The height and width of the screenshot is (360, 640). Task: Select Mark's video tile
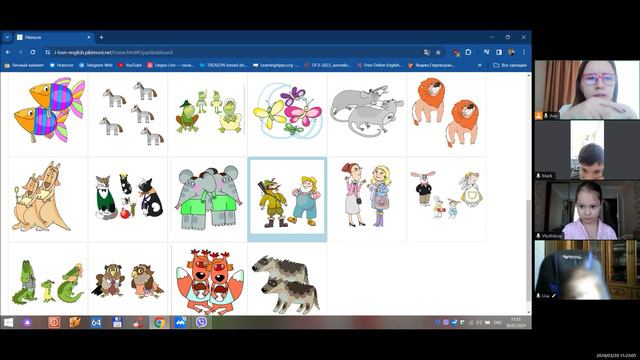[x=587, y=150]
